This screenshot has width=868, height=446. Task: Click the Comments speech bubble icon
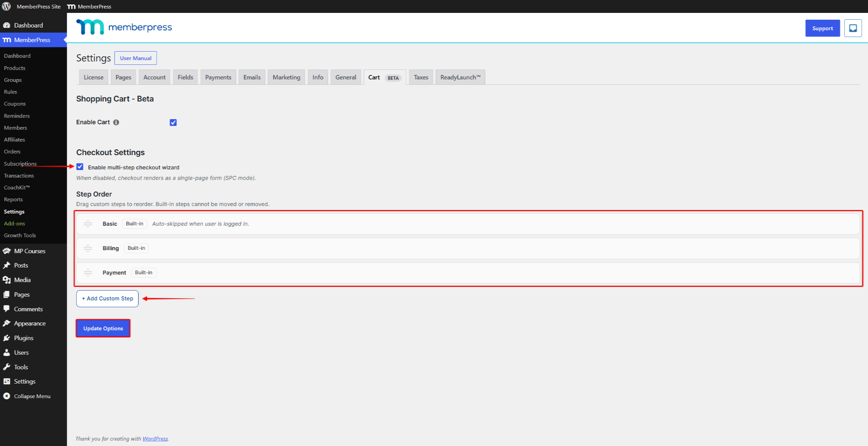[x=6, y=309]
